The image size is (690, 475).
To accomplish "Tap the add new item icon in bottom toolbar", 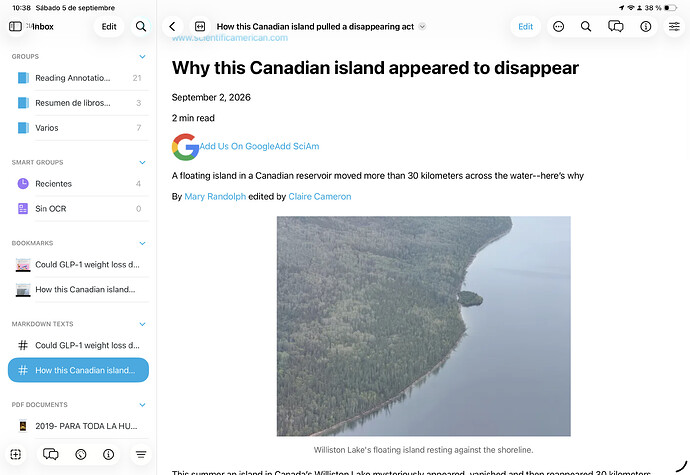I will pos(15,454).
